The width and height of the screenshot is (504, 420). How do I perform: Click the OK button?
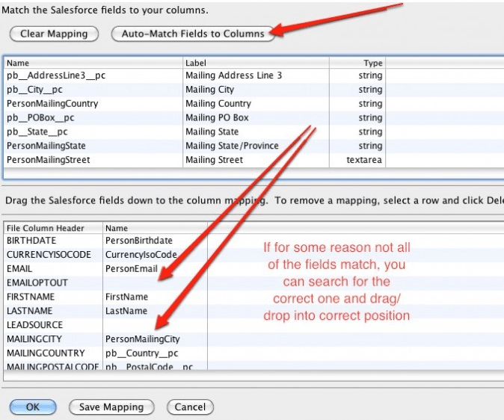coord(32,407)
